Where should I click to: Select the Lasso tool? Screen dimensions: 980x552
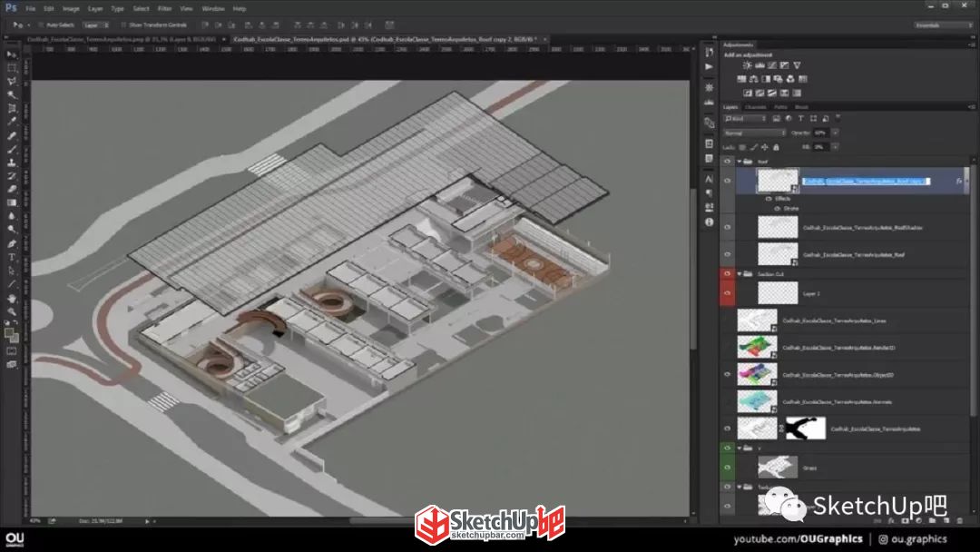click(11, 82)
